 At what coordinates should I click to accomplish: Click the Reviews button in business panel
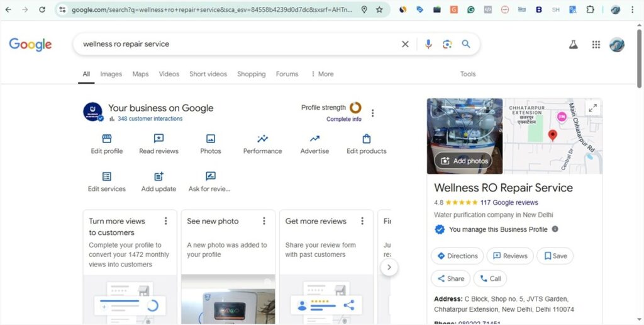[510, 256]
